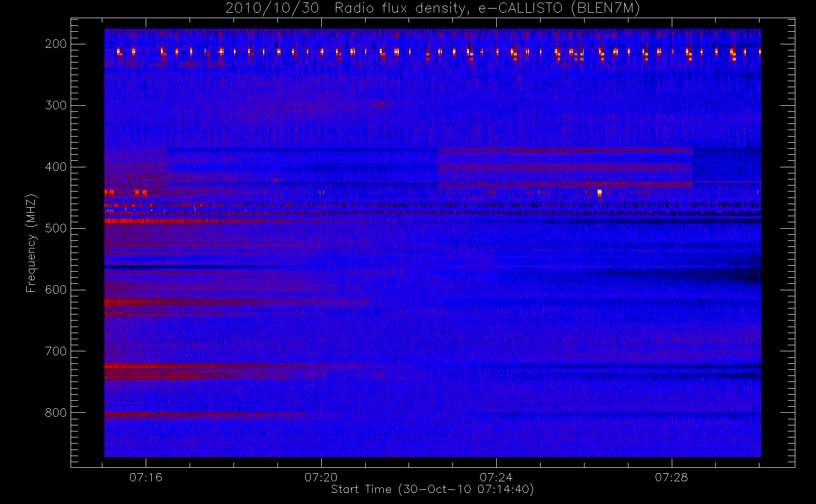The width and height of the screenshot is (816, 504).
Task: Click the 07:20 time tick label
Action: (321, 477)
